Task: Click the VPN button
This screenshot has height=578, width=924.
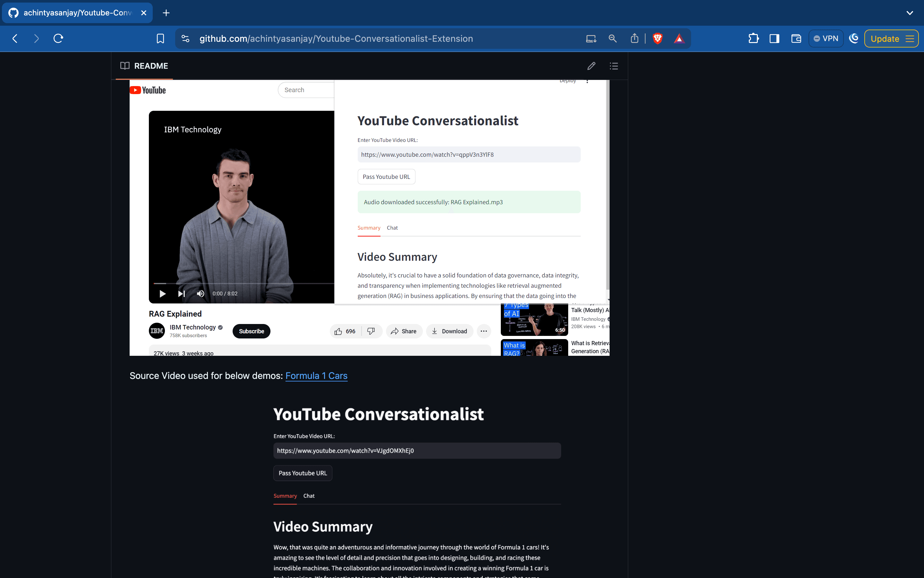Action: (x=826, y=39)
